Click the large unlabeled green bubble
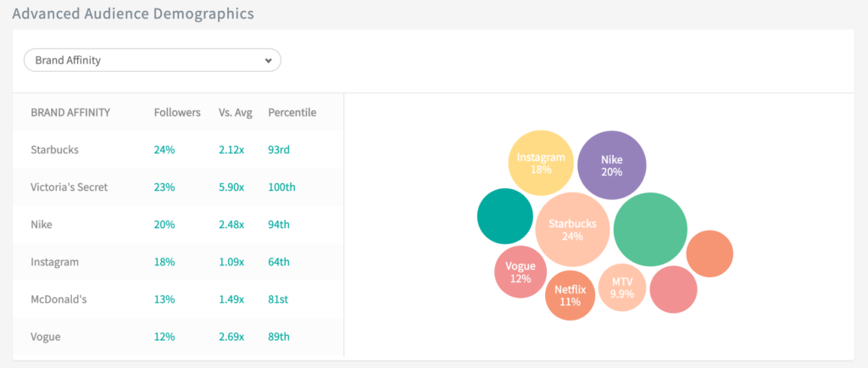Image resolution: width=868 pixels, height=368 pixels. click(x=650, y=229)
